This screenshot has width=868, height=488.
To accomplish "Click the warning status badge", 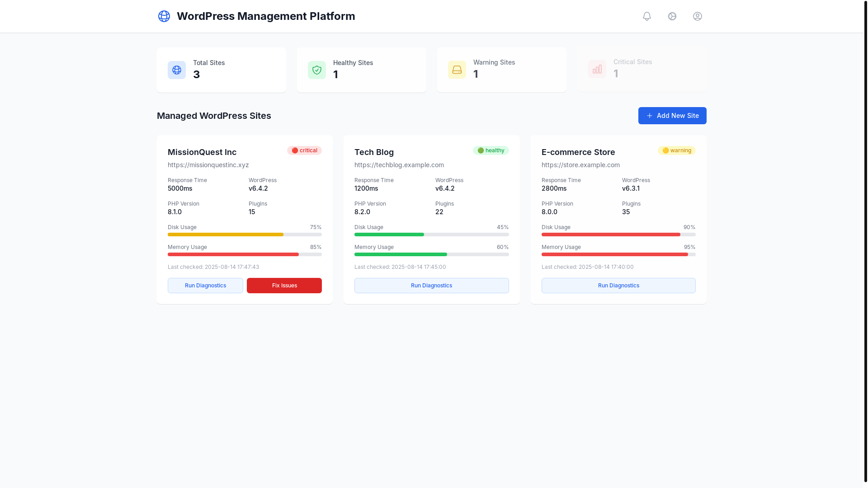I will pyautogui.click(x=677, y=150).
